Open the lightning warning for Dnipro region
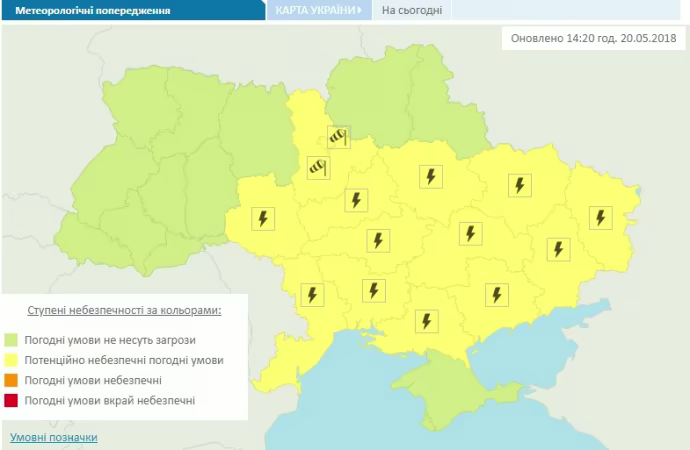 tap(467, 233)
